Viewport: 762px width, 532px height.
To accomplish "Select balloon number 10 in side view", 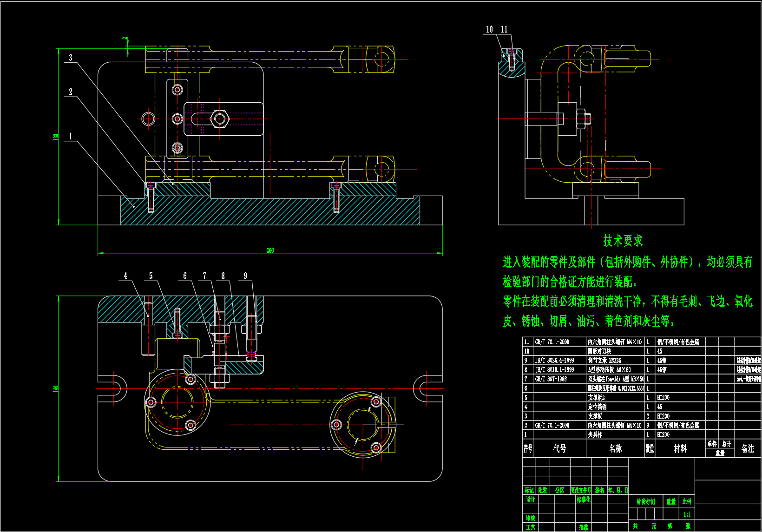I will [x=489, y=30].
